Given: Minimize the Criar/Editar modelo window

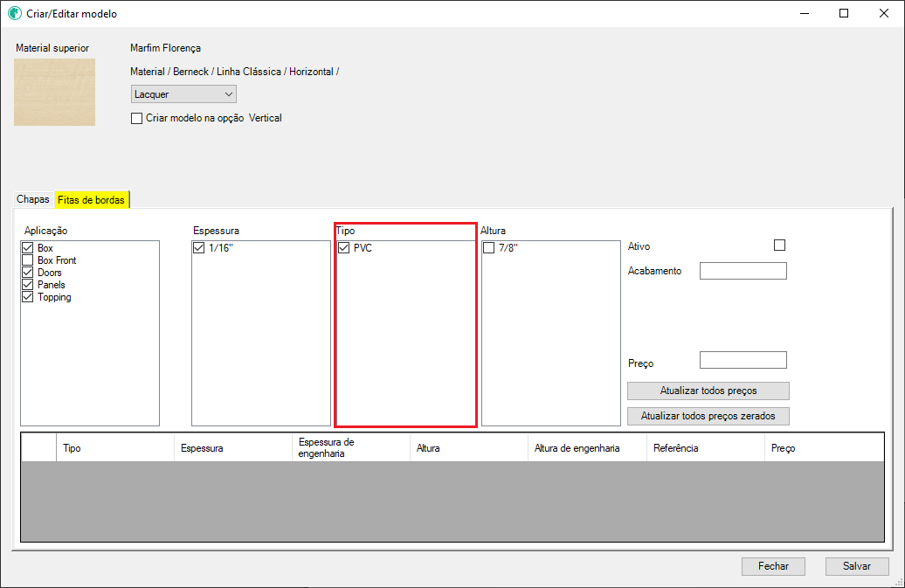Looking at the screenshot, I should click(805, 13).
